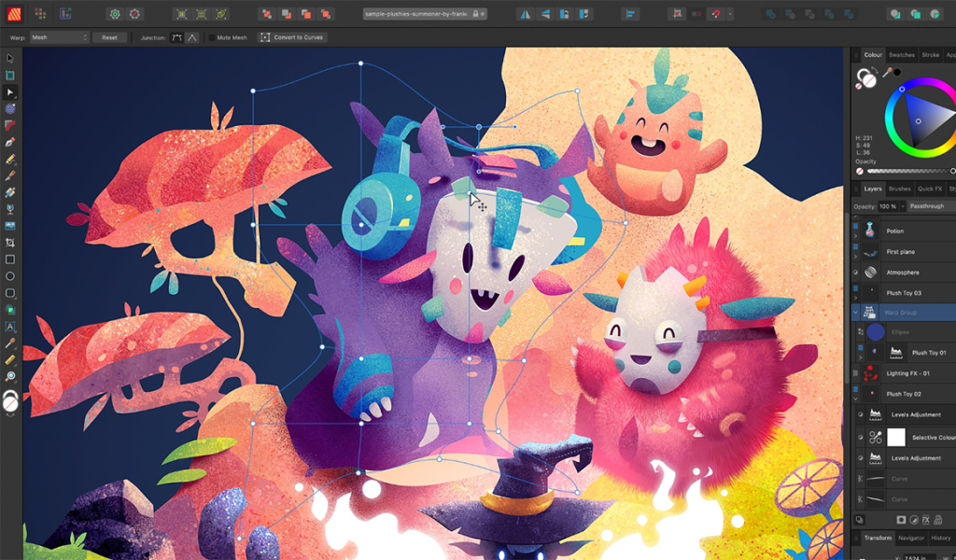Viewport: 956px width, 560px height.
Task: Click the no-fill colour swatch in the left toolbar
Action: [10, 403]
